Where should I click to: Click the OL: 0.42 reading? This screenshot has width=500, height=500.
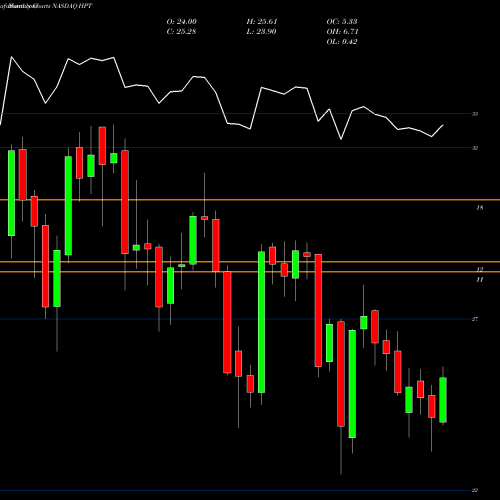coord(342,42)
